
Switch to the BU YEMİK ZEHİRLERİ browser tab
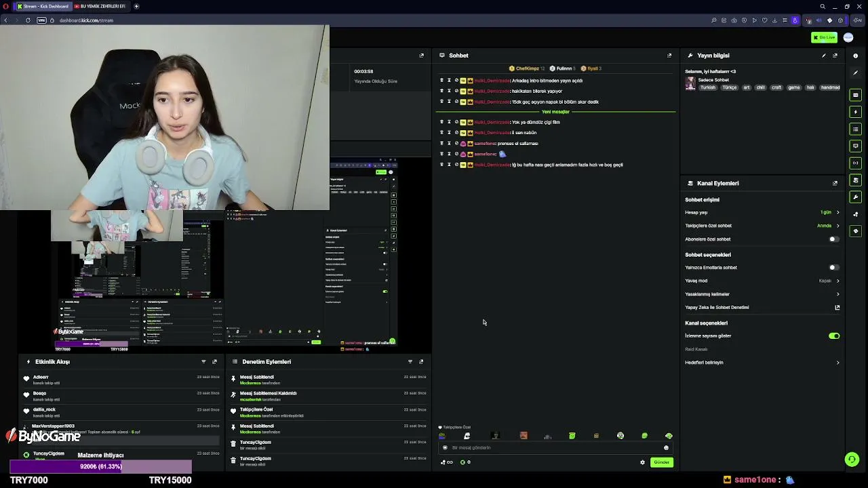102,6
